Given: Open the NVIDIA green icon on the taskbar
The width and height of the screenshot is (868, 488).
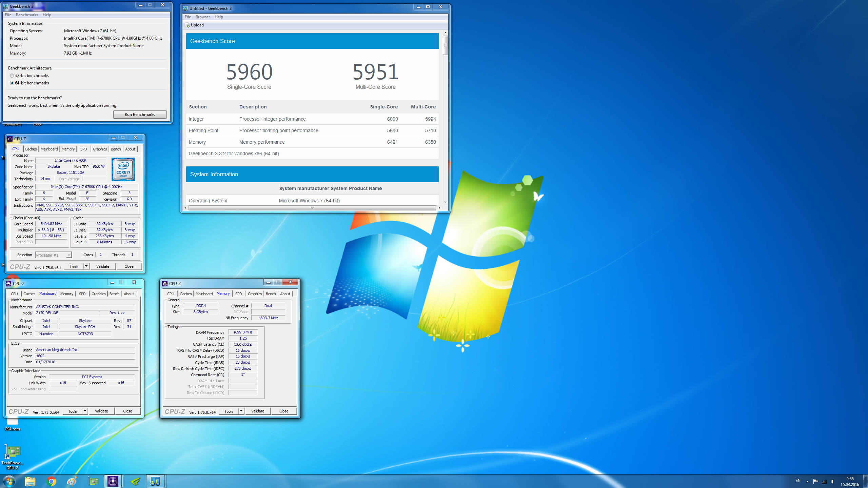Looking at the screenshot, I should [x=135, y=481].
